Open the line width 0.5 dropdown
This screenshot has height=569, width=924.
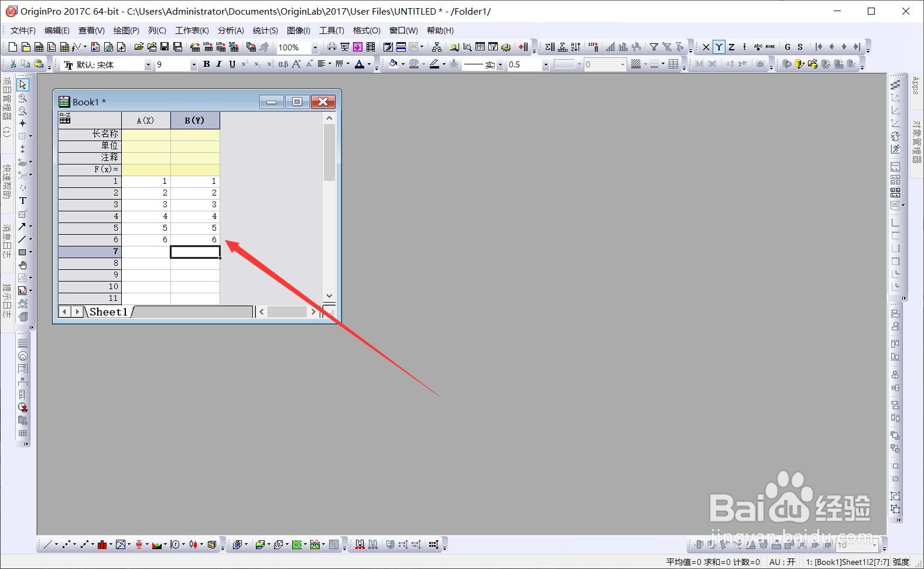(545, 65)
